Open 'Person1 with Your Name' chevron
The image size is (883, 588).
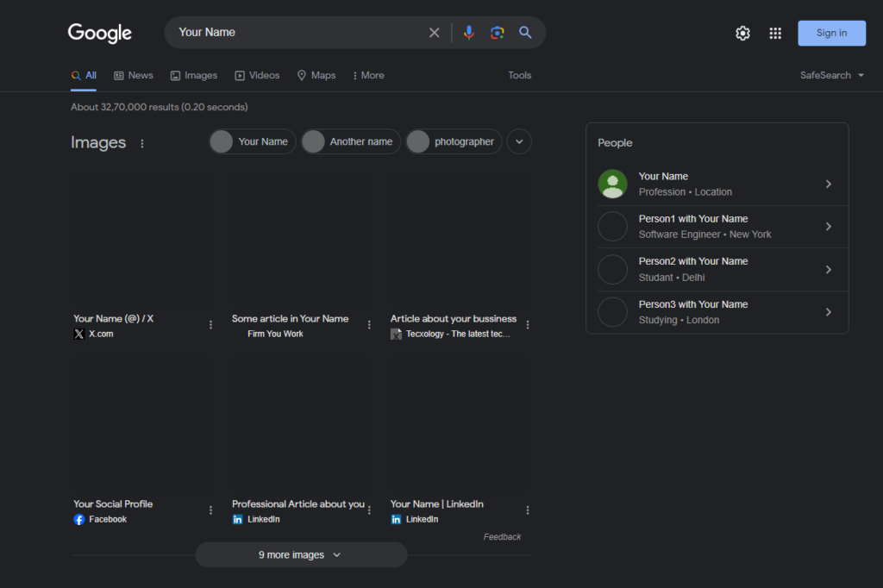(829, 227)
